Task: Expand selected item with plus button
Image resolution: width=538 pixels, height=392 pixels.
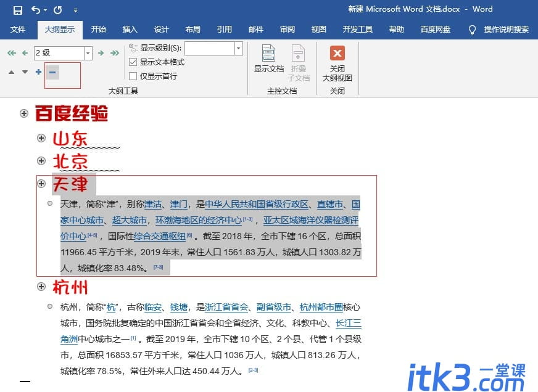Action: (38, 72)
